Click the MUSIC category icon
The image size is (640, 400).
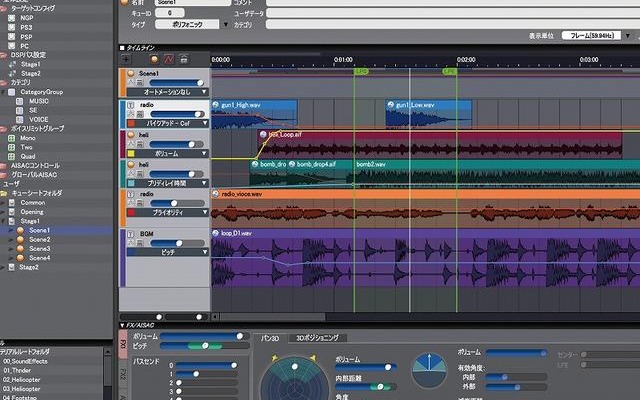[x=19, y=101]
